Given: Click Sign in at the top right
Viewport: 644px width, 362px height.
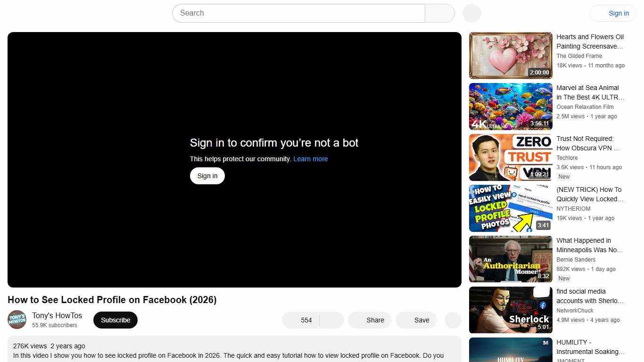Looking at the screenshot, I should pyautogui.click(x=618, y=13).
